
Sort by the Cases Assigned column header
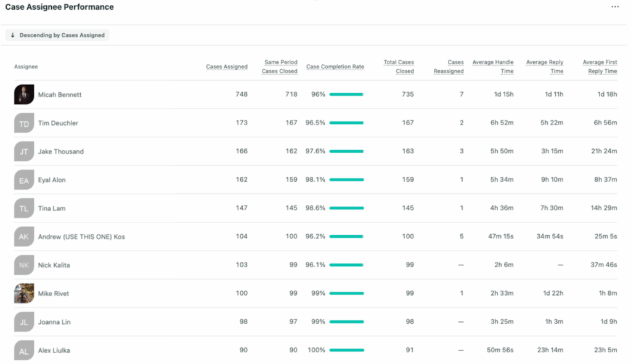tap(227, 67)
